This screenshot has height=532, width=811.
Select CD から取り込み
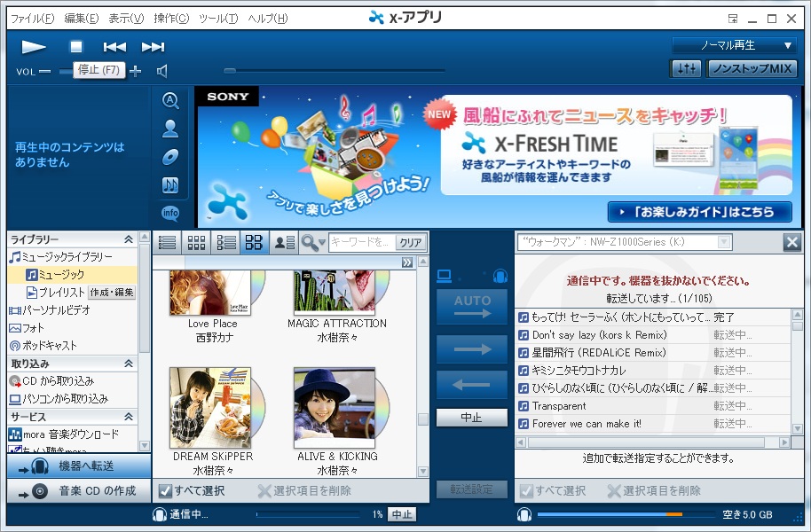point(51,381)
